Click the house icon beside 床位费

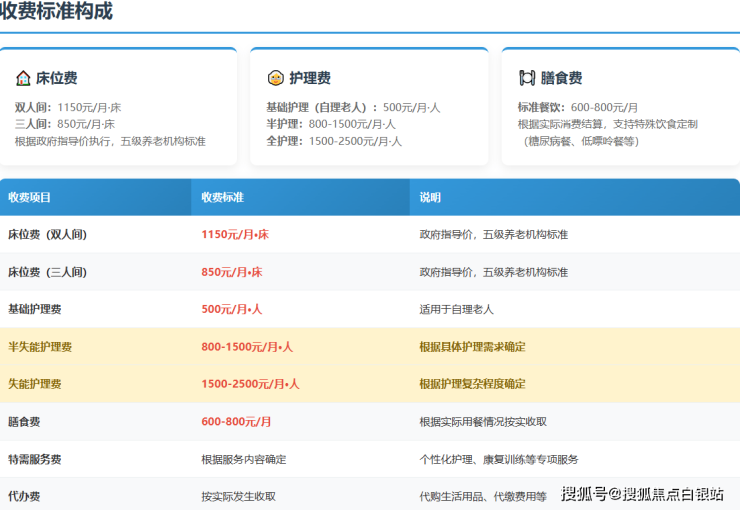pos(23,78)
